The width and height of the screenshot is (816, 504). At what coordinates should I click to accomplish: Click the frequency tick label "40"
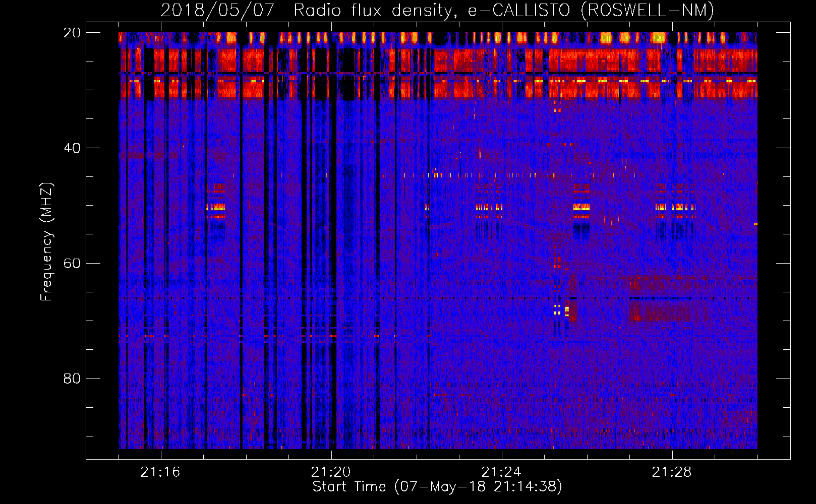point(72,148)
